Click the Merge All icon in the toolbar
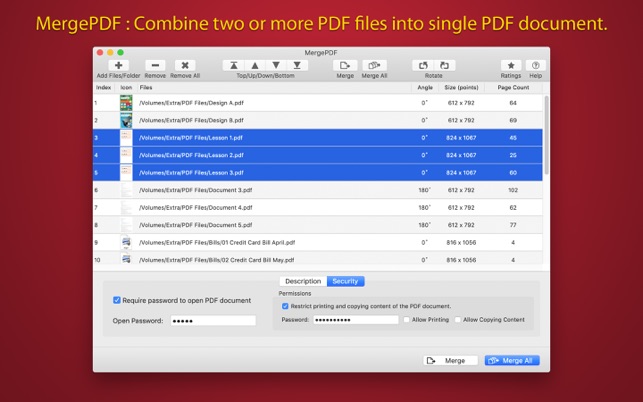 [x=374, y=65]
